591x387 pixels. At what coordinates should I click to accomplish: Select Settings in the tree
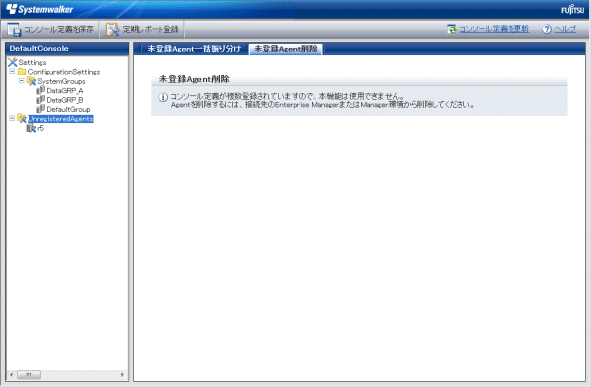point(32,63)
